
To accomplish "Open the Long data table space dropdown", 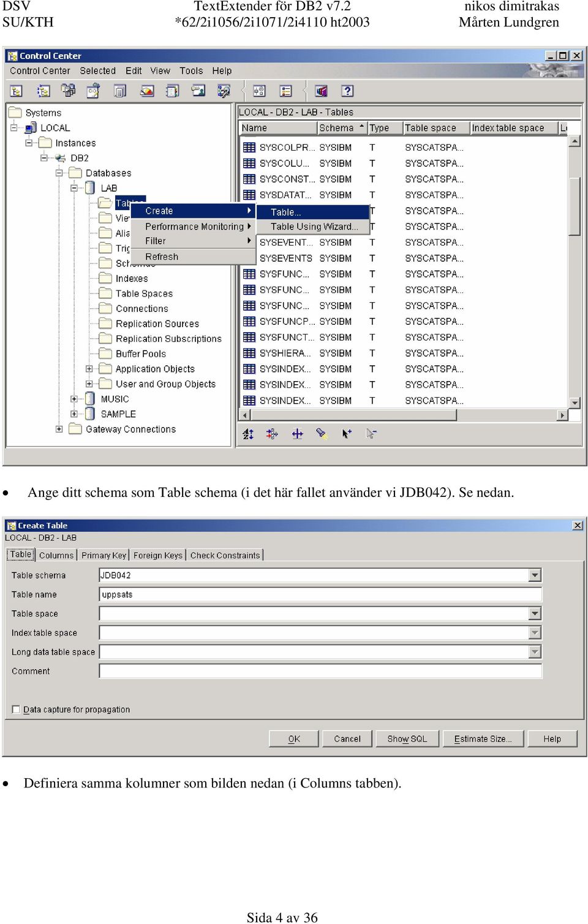I will tap(535, 652).
